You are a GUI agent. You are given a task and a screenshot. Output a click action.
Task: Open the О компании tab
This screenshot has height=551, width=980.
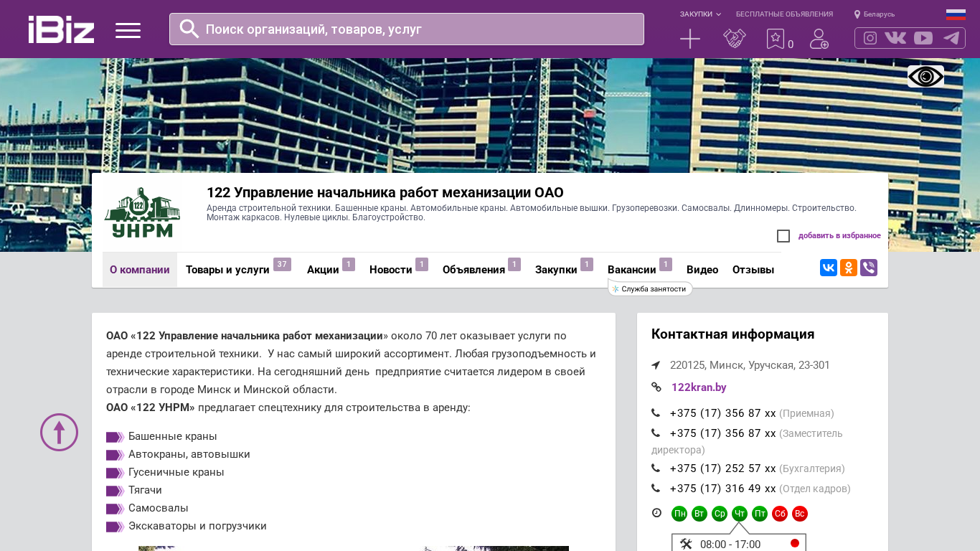coord(140,270)
